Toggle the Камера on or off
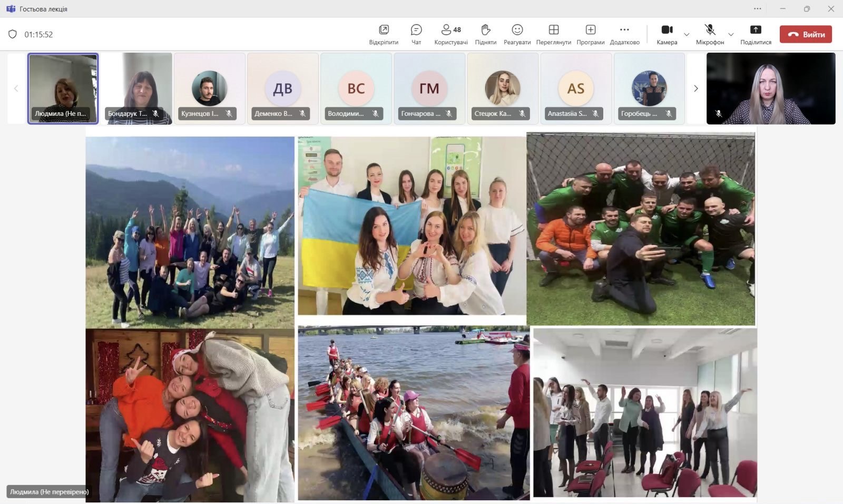 pyautogui.click(x=666, y=34)
